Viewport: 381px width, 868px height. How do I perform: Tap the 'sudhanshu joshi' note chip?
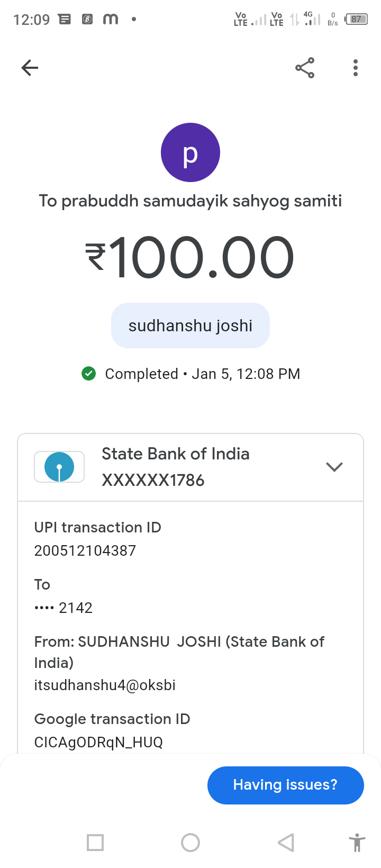coord(190,325)
